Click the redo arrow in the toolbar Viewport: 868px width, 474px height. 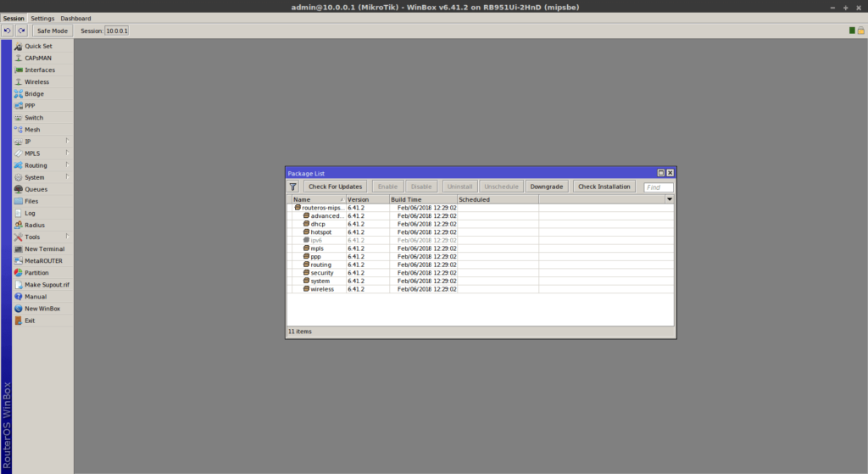point(21,31)
